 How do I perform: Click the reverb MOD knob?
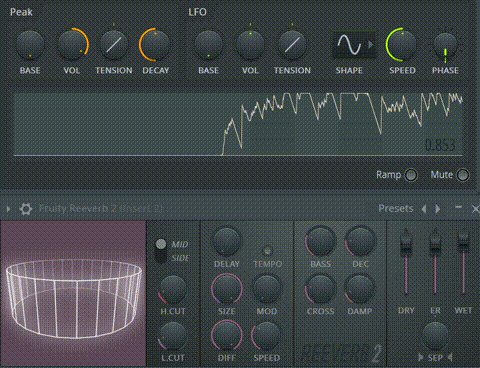click(x=266, y=289)
